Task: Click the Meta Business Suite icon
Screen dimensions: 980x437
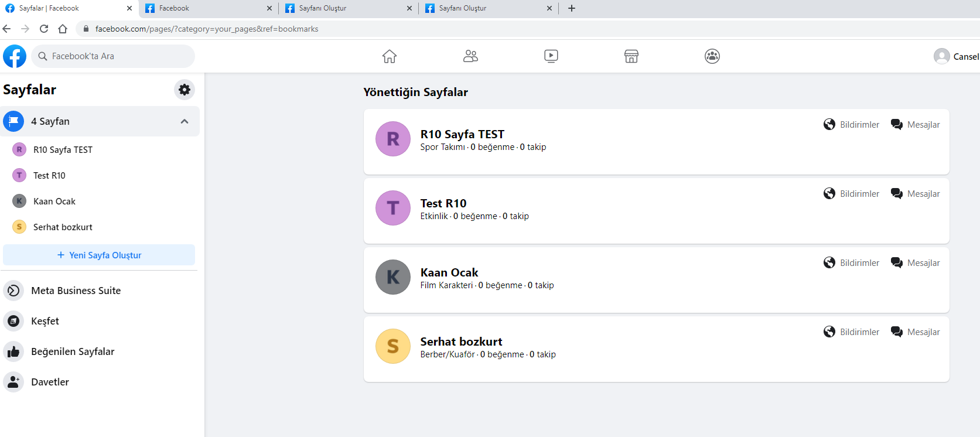Action: pos(13,291)
